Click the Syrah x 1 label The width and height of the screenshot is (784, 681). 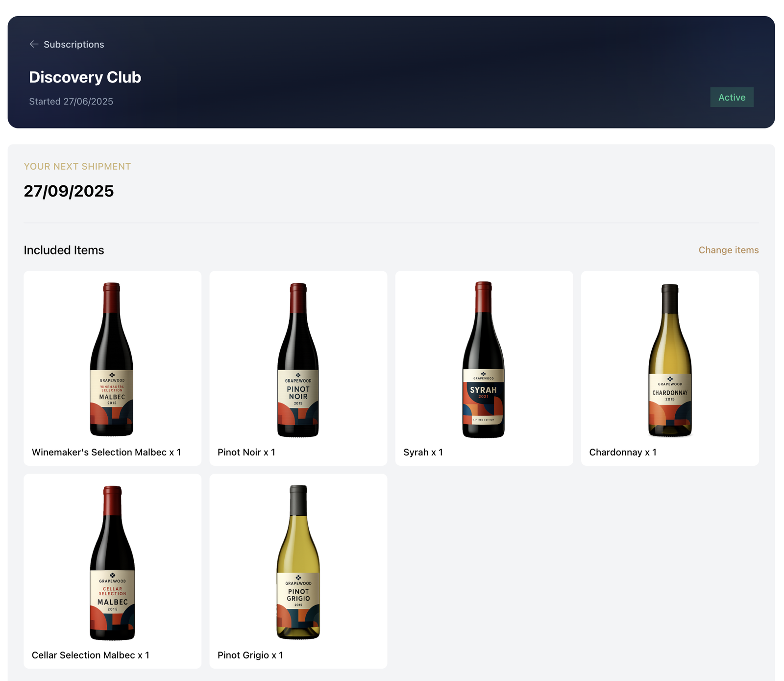click(x=423, y=452)
